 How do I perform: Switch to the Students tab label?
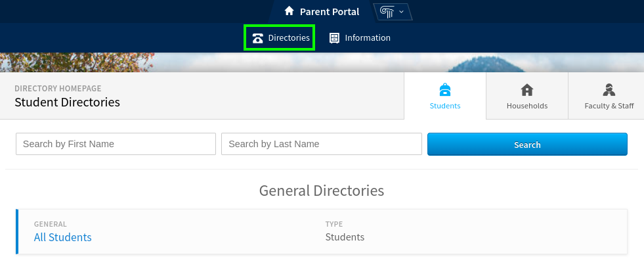coord(445,106)
